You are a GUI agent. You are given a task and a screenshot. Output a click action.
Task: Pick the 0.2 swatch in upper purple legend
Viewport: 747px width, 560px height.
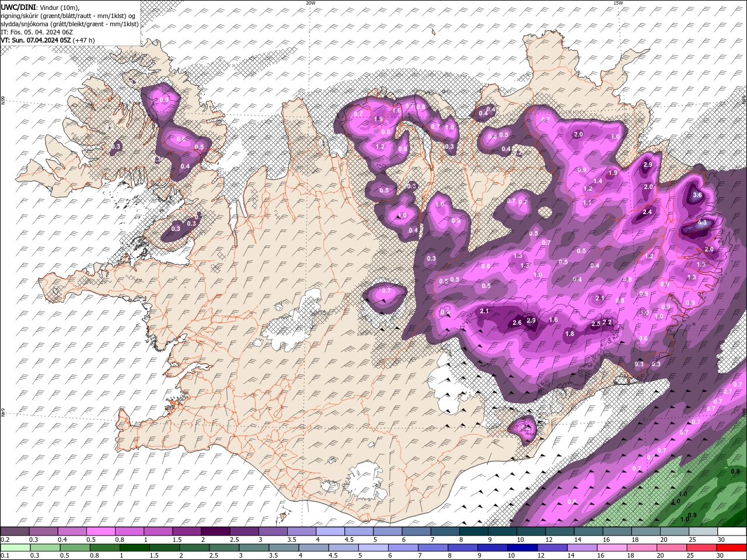click(15, 531)
